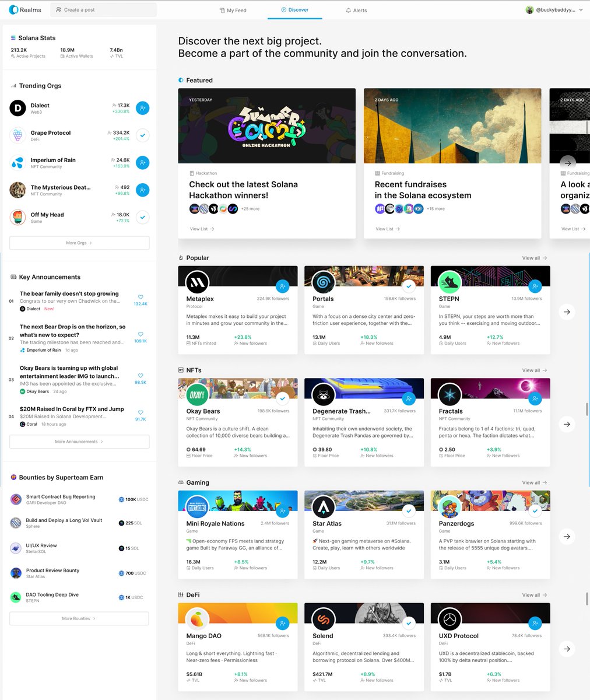Image resolution: width=590 pixels, height=700 pixels.
Task: View all NFTs projects
Action: 534,370
